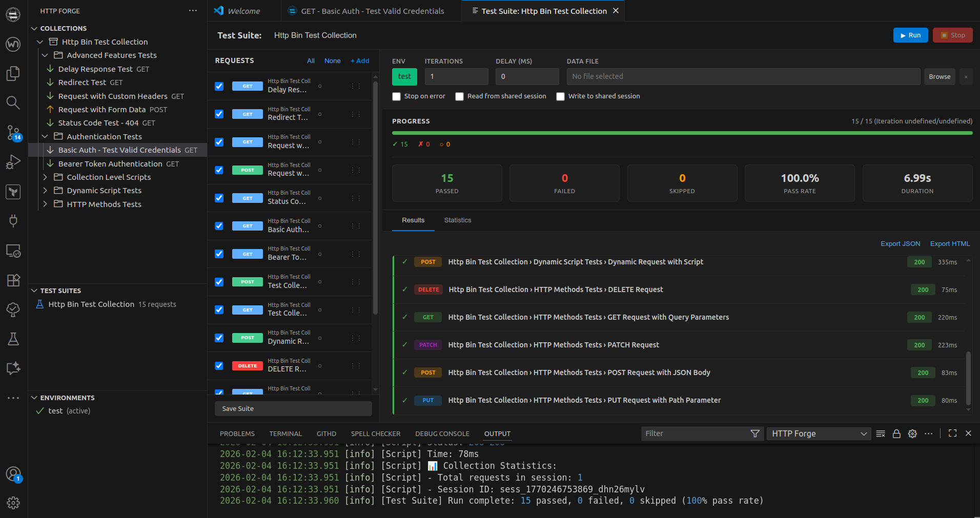This screenshot has width=980, height=518.
Task: Collapse the Advanced Features Tests folder
Action: [45, 55]
